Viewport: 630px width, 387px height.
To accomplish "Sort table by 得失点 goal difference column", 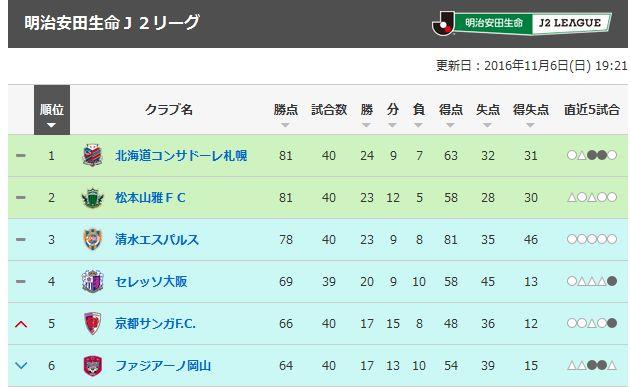I will (x=530, y=114).
